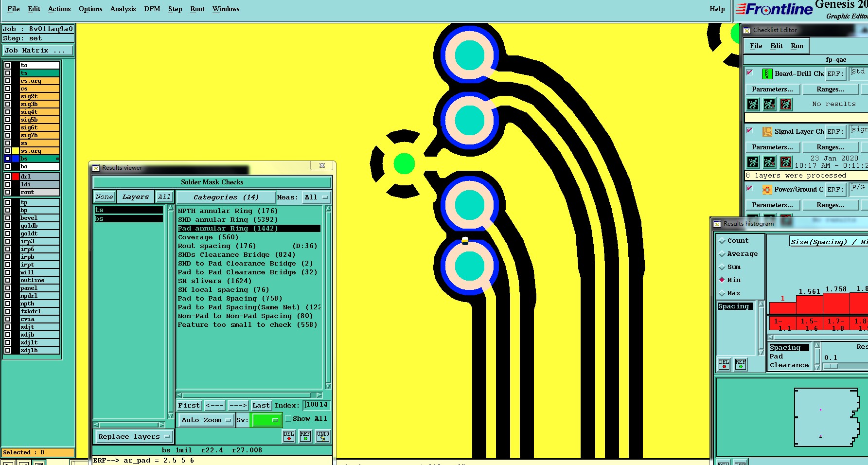Open the Auto Zoom dropdown

click(x=206, y=420)
